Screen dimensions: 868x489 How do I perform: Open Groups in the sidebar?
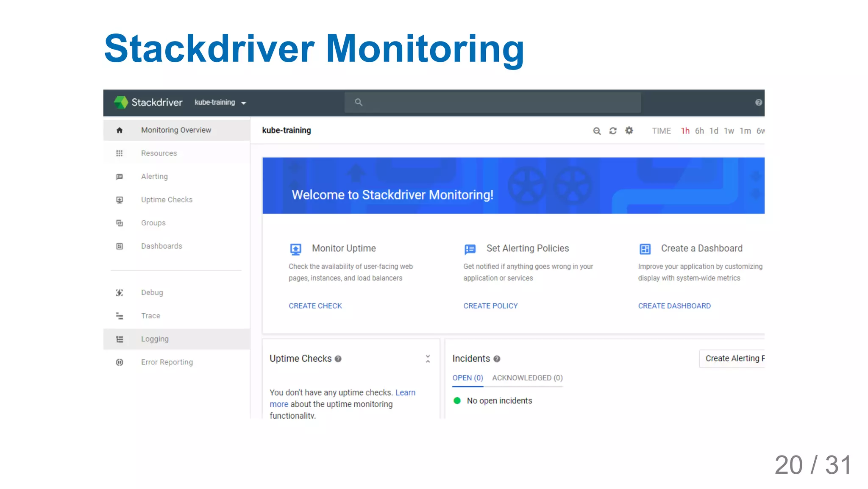(177, 223)
